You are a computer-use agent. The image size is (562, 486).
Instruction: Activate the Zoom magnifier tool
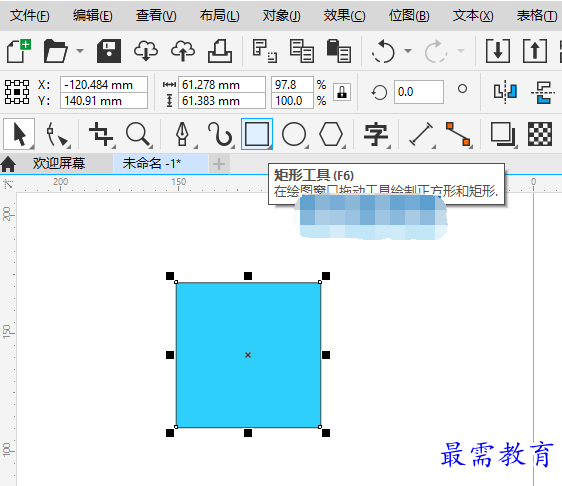click(138, 134)
